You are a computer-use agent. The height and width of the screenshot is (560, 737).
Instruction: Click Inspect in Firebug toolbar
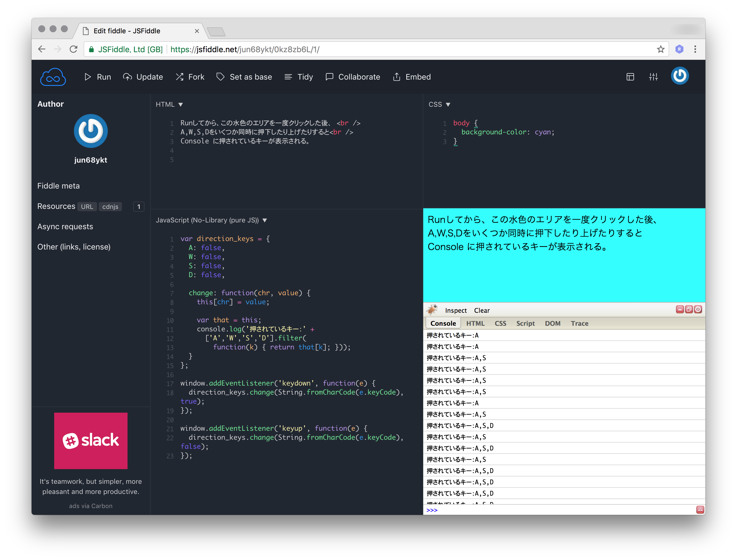coord(456,311)
